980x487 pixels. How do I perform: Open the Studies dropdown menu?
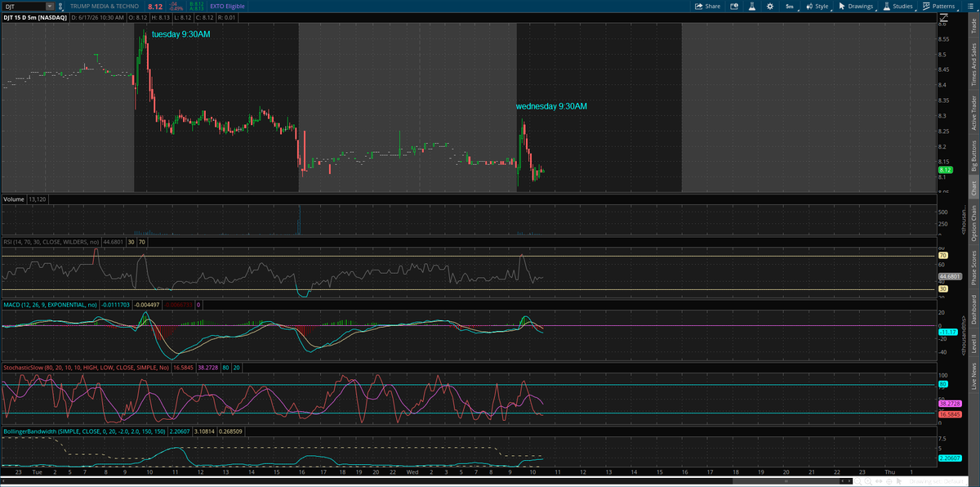point(899,6)
